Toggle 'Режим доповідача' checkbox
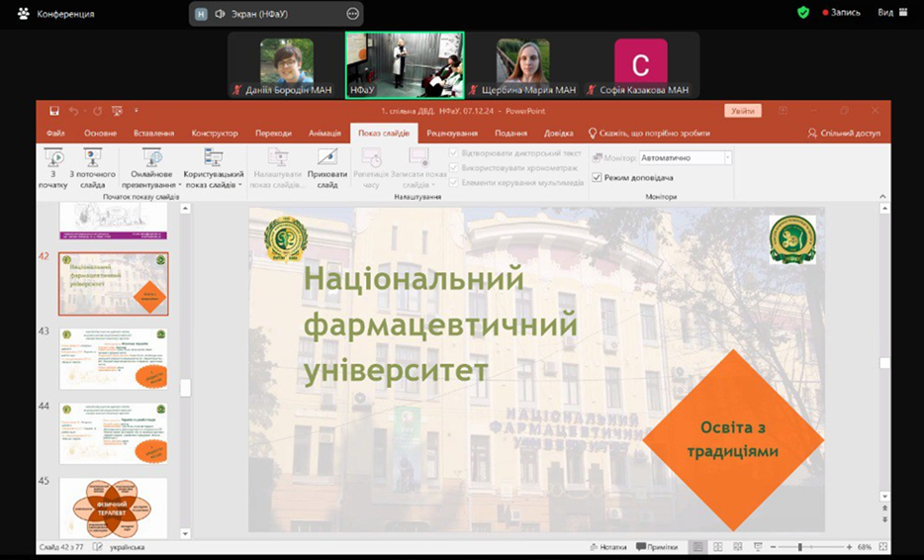The width and height of the screenshot is (924, 560). coord(597,177)
